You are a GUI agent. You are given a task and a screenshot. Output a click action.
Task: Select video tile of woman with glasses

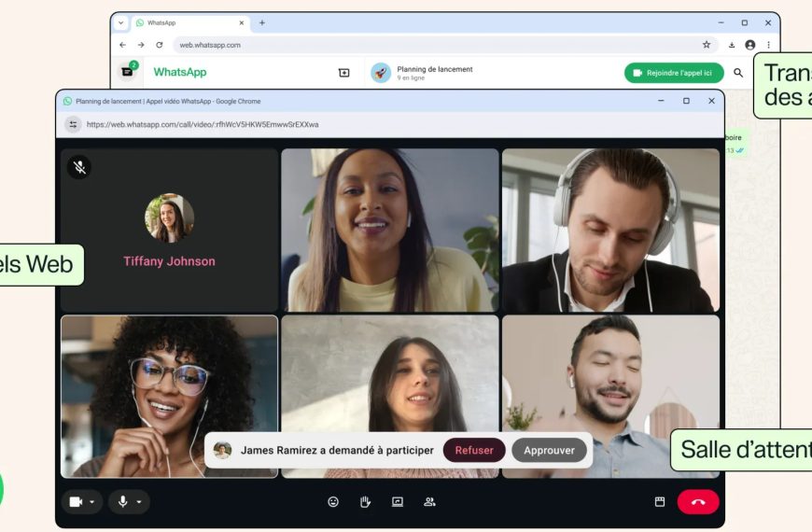169,397
